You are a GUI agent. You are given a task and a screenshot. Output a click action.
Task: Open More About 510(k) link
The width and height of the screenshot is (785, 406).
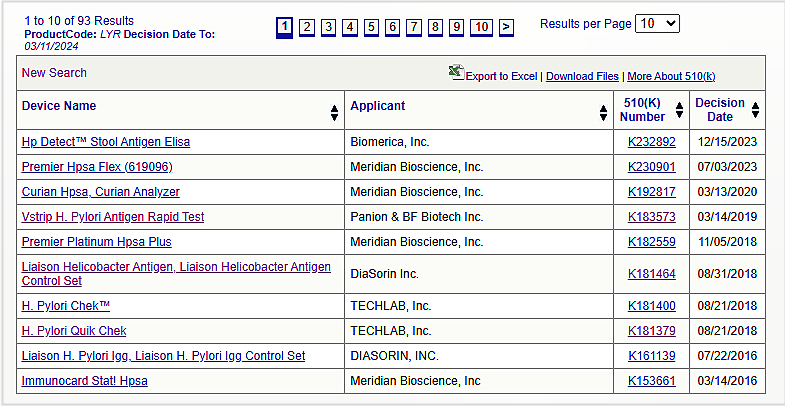(671, 76)
